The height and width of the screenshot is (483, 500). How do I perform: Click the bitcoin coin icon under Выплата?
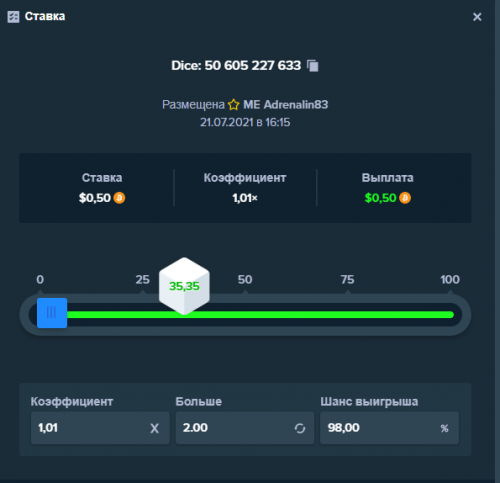(405, 198)
